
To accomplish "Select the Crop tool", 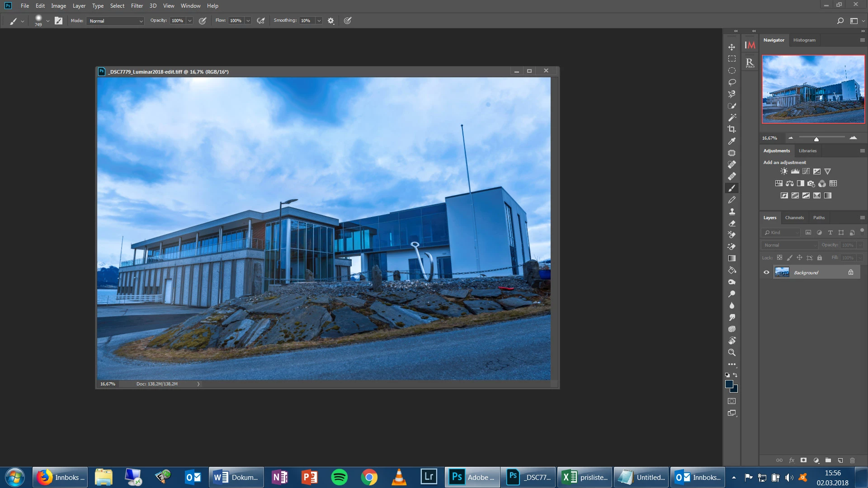I will (731, 129).
